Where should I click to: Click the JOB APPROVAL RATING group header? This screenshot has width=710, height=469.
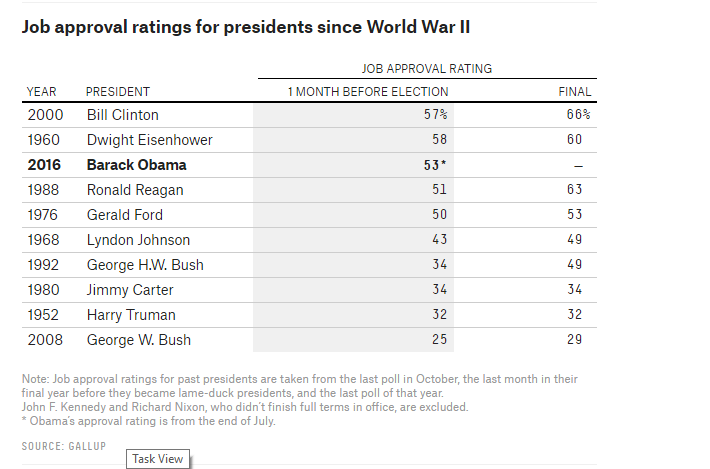[x=426, y=69]
